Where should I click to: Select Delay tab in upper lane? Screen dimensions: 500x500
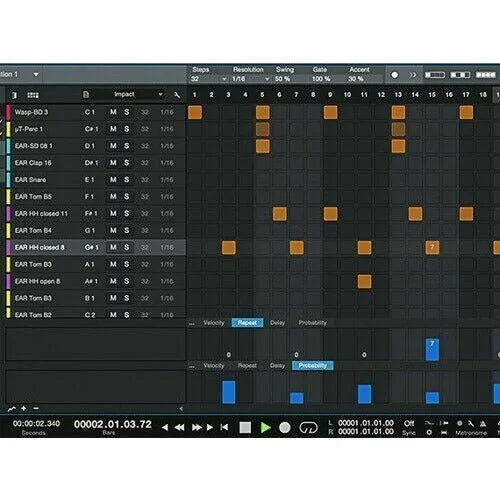pos(277,323)
